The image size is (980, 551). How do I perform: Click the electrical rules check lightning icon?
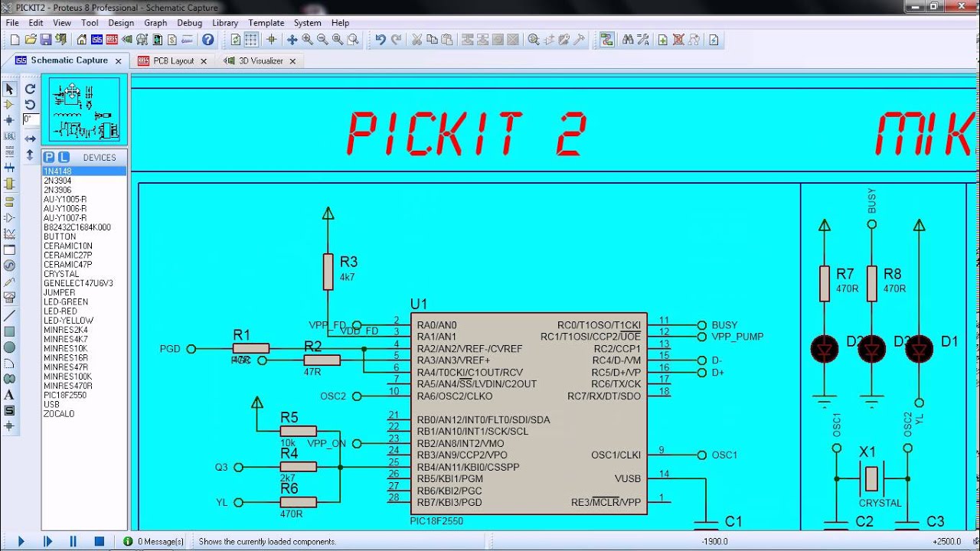click(x=714, y=39)
